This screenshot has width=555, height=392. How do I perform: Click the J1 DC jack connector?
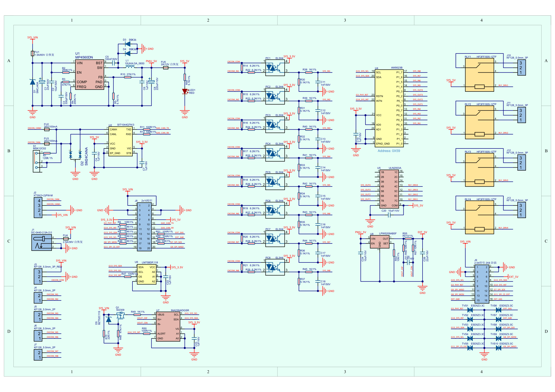[41, 243]
